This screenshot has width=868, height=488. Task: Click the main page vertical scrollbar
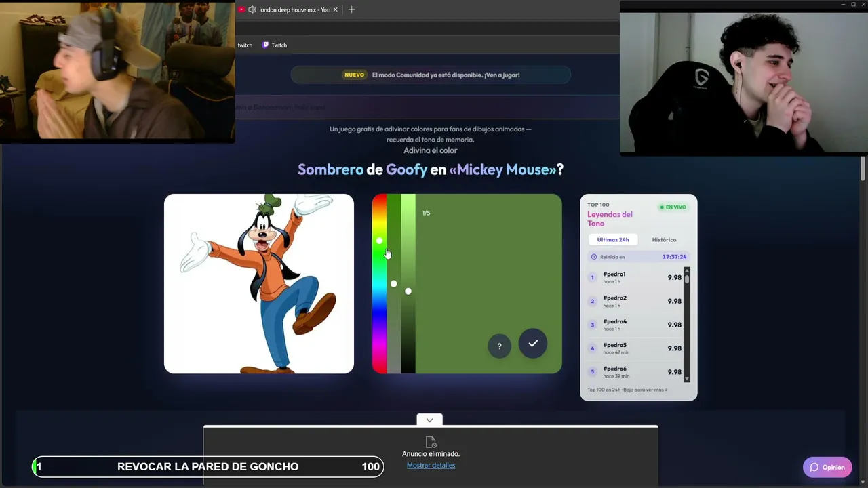(863, 169)
